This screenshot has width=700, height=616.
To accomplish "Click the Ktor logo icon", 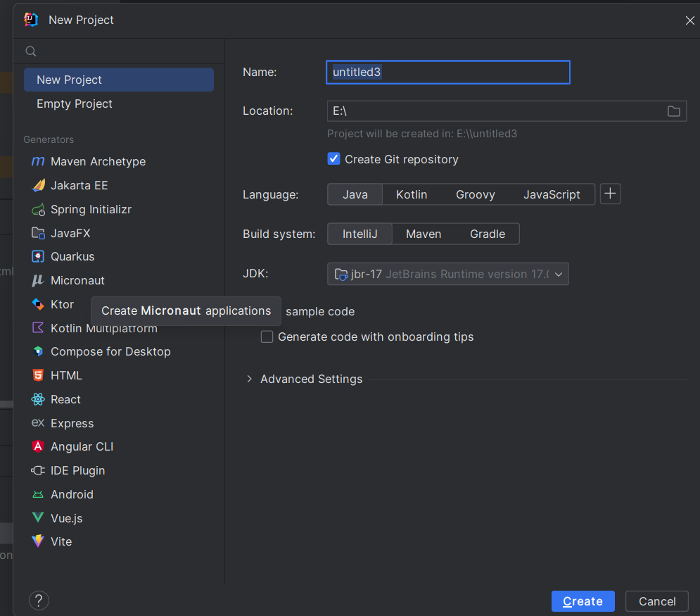I will [x=38, y=304].
